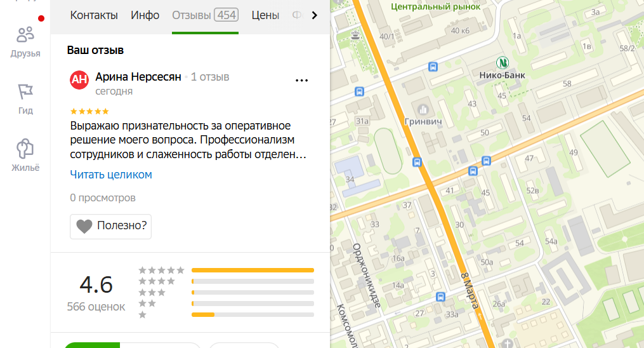Click building 14а on map
The image size is (644, 348).
click(398, 285)
